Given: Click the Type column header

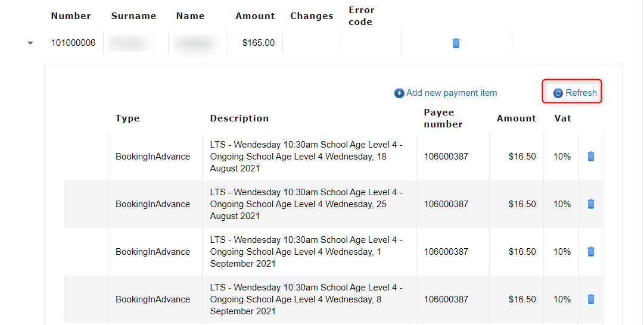Looking at the screenshot, I should click(127, 118).
